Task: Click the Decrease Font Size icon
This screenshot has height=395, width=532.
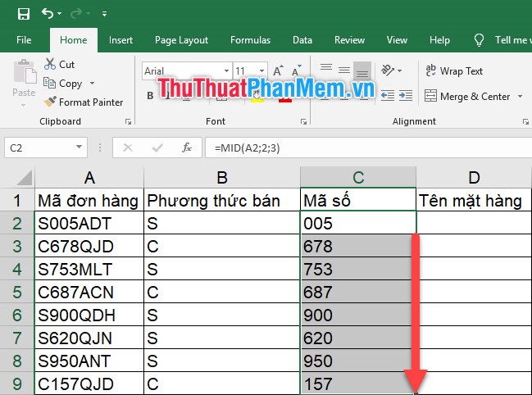Action: pyautogui.click(x=296, y=70)
